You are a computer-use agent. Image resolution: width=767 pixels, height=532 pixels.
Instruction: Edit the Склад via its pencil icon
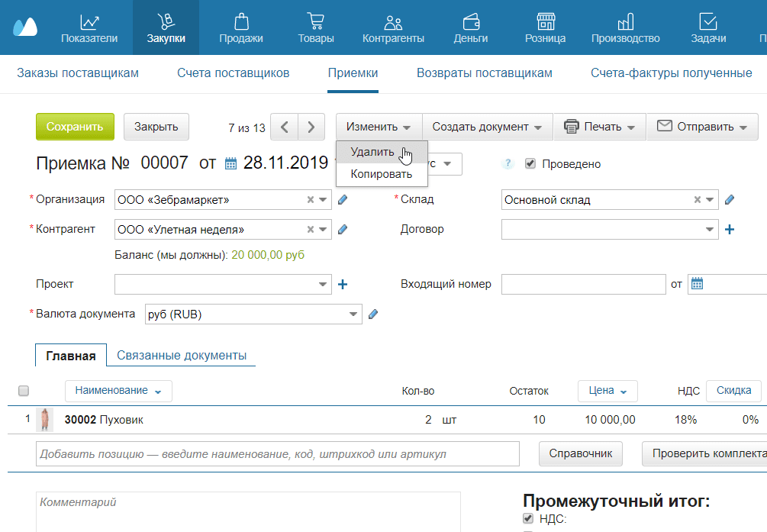coord(730,199)
